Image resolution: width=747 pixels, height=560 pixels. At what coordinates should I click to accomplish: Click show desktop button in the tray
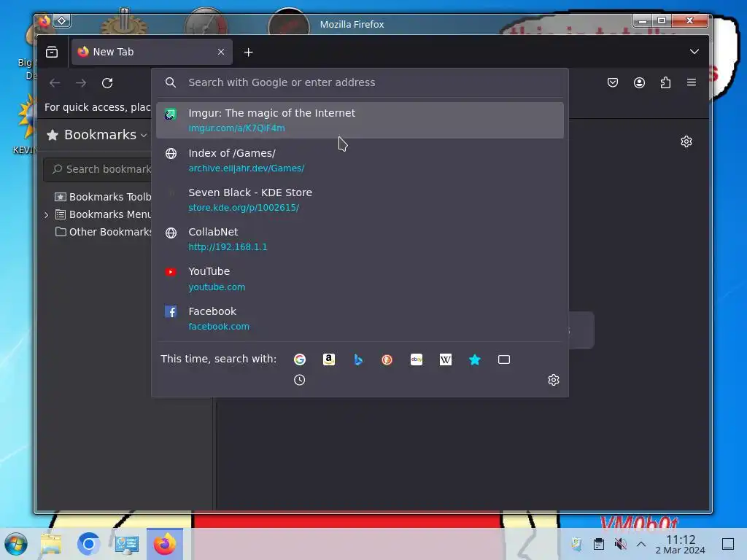coord(728,544)
